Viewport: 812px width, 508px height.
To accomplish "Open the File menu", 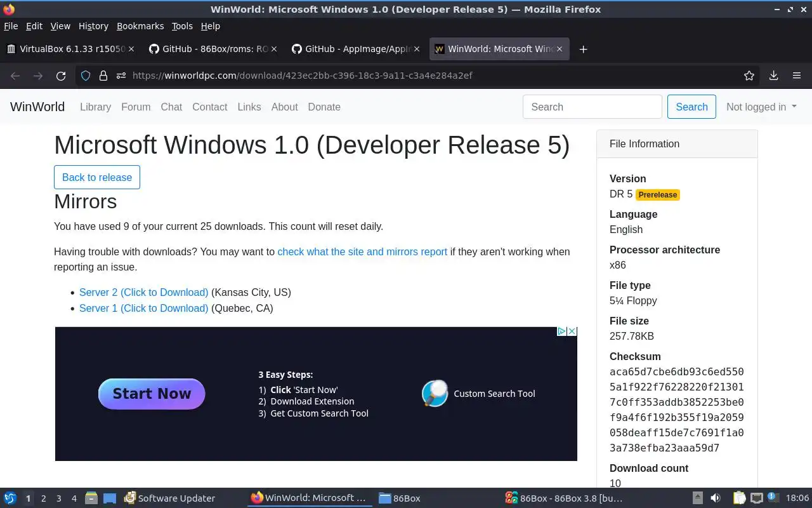I will [11, 26].
